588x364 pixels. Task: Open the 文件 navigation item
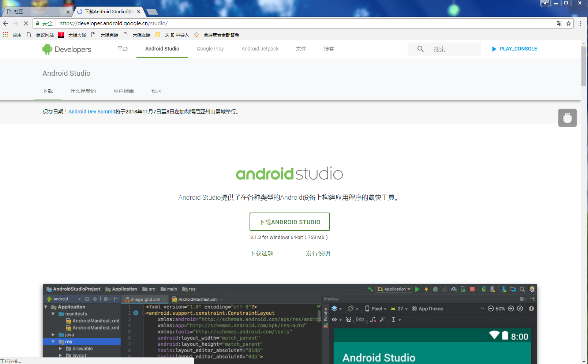(301, 49)
